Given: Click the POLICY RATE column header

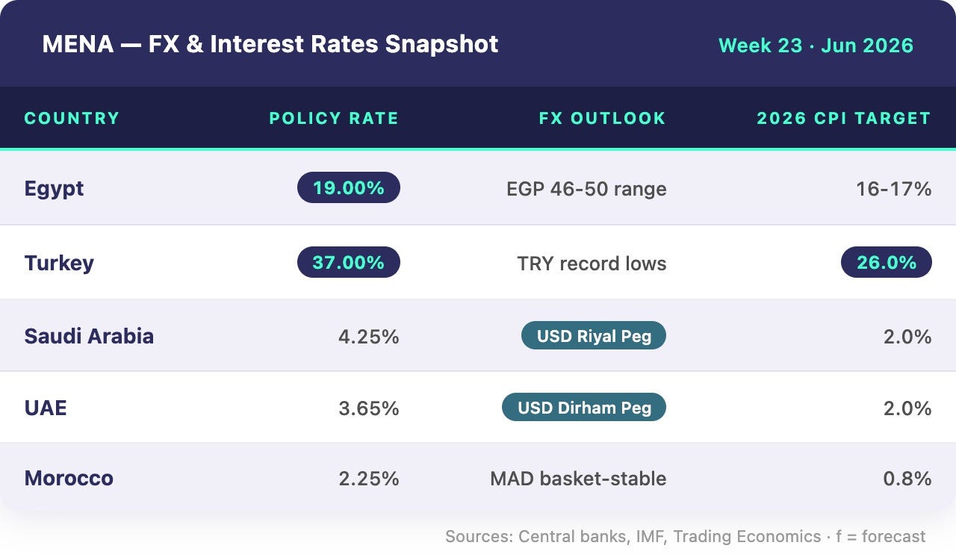Looking at the screenshot, I should [334, 118].
